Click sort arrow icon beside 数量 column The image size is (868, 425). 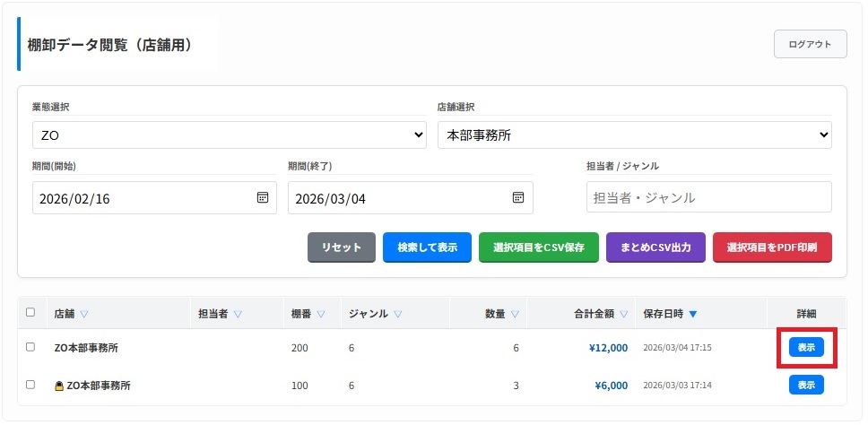[515, 314]
